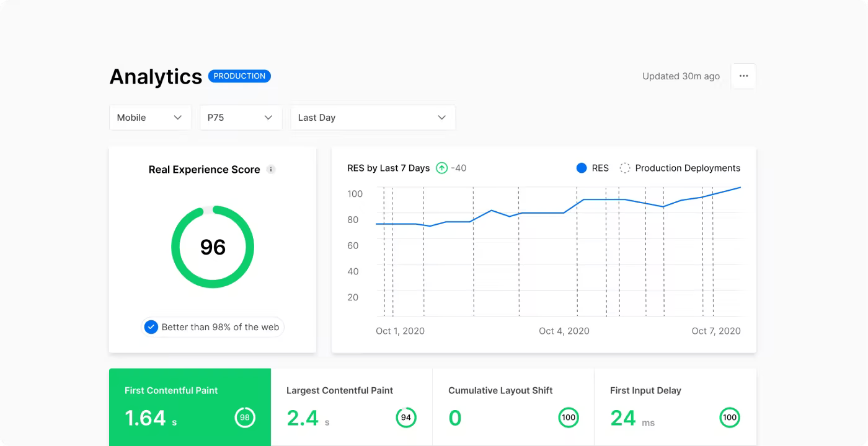Viewport: 868px width, 446px height.
Task: Click the green up-arrow trend icon
Action: pyautogui.click(x=441, y=168)
